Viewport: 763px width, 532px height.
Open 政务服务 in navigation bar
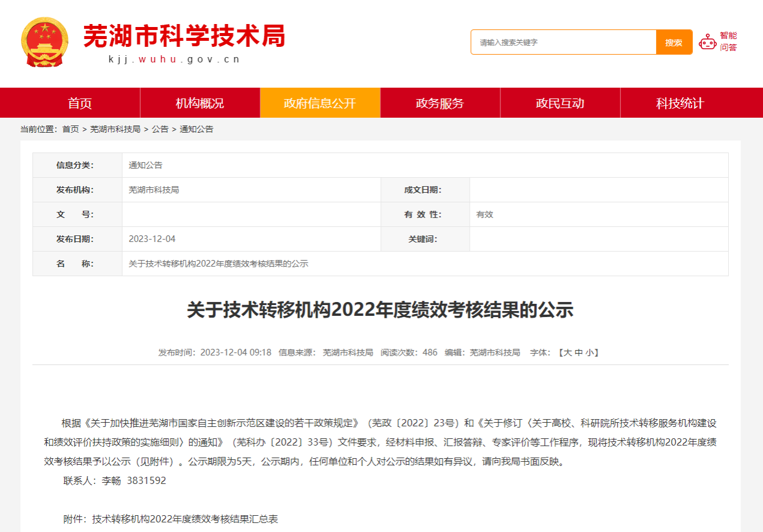pyautogui.click(x=440, y=103)
